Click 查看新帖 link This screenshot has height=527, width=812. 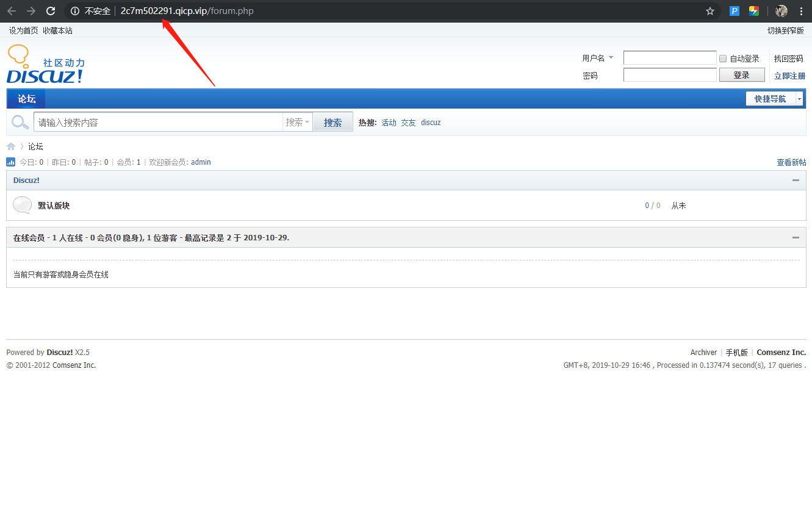pos(791,162)
